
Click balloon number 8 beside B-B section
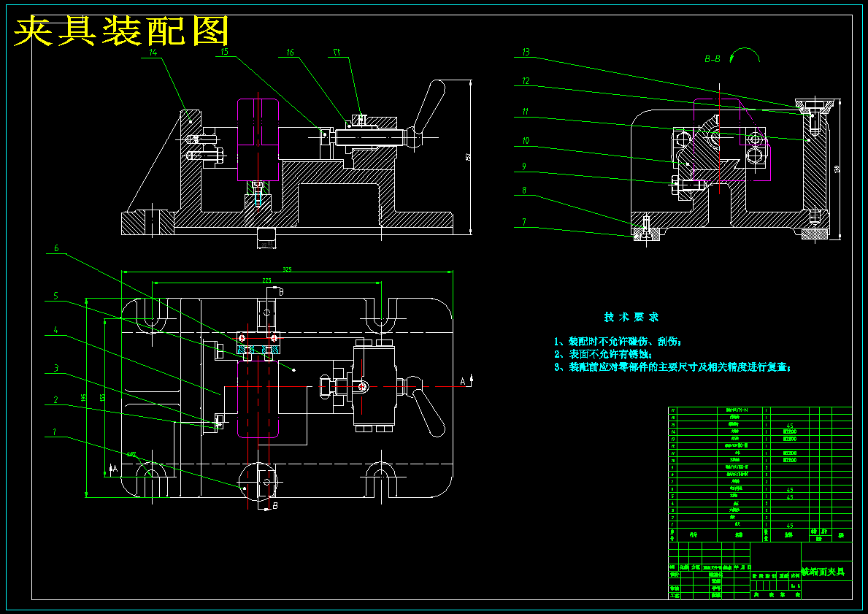[x=523, y=191]
